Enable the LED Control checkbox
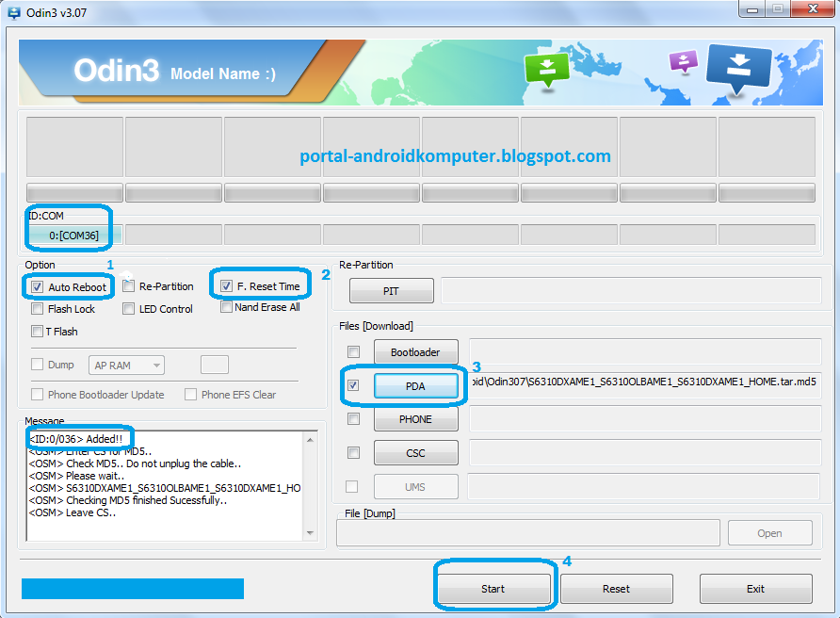This screenshot has width=840, height=618. coord(128,309)
